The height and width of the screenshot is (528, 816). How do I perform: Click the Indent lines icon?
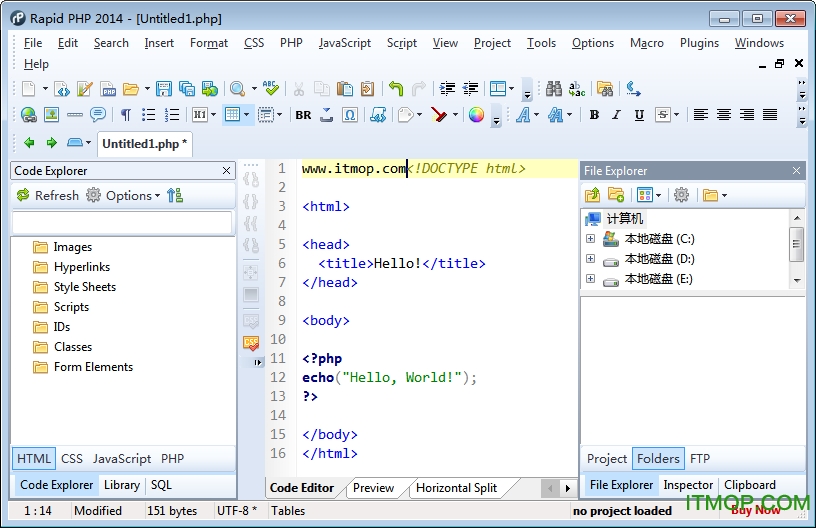(447, 89)
